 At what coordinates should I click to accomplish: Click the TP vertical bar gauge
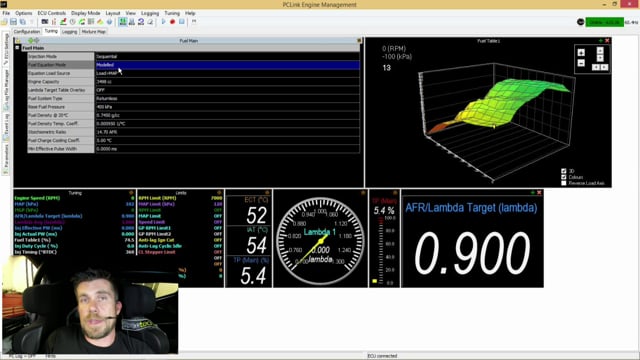point(381,250)
